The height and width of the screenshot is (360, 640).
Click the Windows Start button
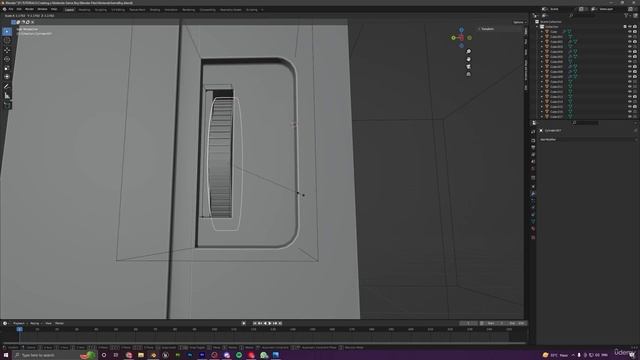pos(6,355)
